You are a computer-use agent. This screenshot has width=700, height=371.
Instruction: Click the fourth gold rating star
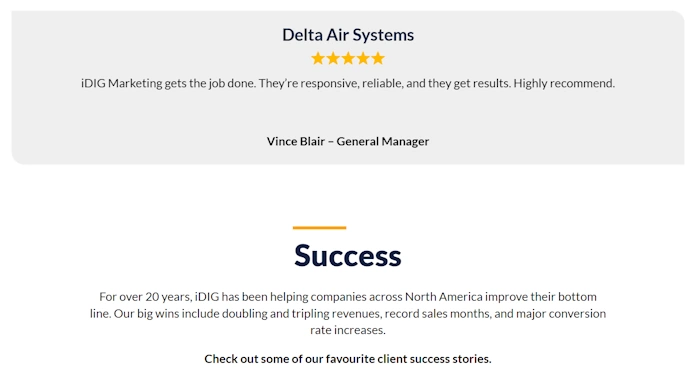coord(363,58)
